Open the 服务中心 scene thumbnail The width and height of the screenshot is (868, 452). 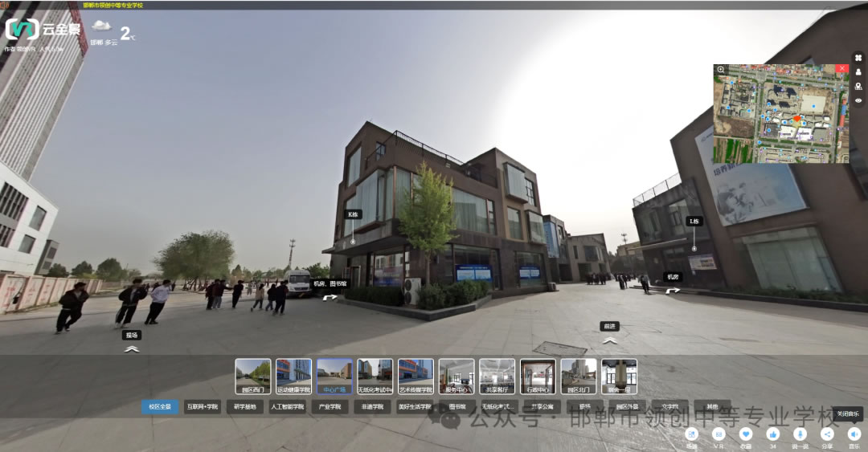coord(457,377)
